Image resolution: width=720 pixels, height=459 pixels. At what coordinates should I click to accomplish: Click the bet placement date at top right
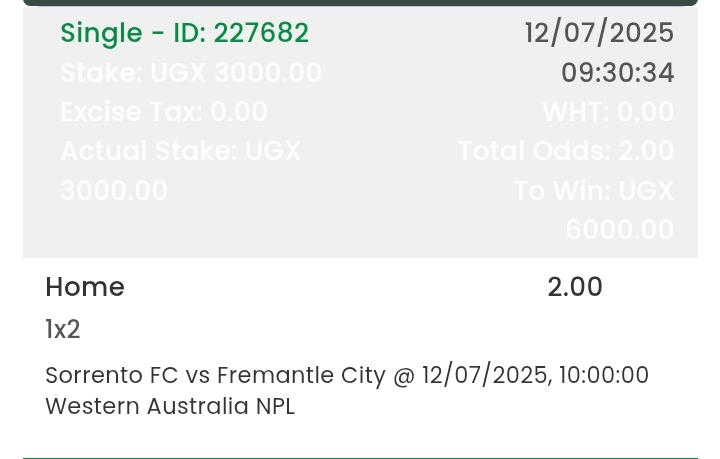[x=599, y=33]
